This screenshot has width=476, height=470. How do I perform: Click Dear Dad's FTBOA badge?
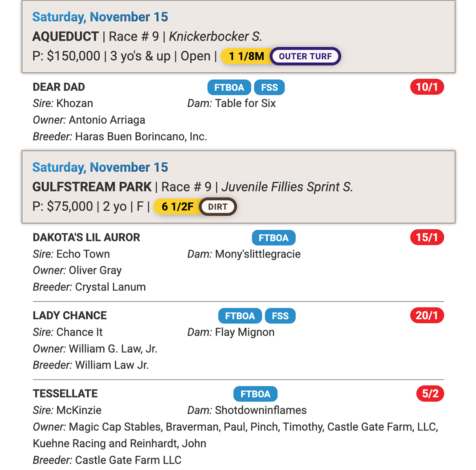pos(229,87)
